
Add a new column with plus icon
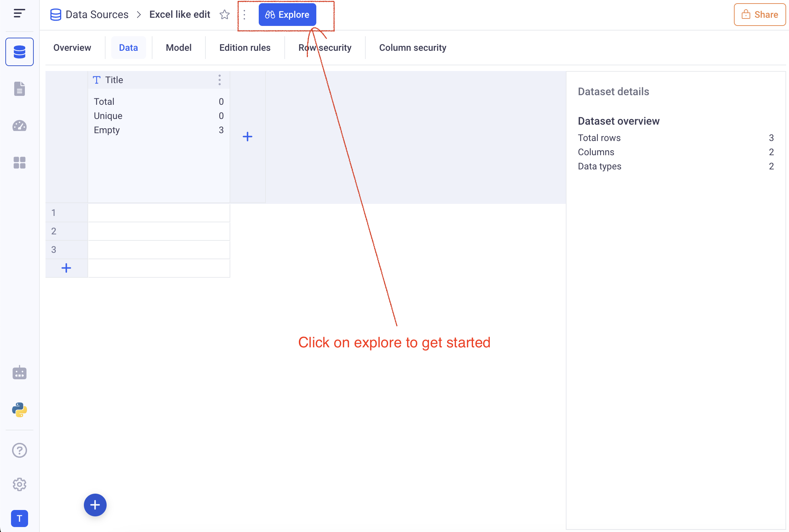point(247,137)
